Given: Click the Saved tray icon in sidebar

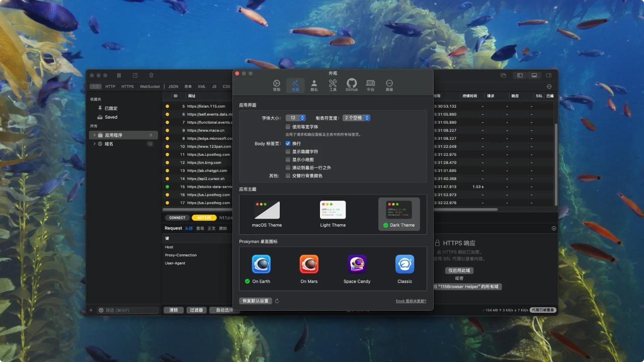Looking at the screenshot, I should tap(100, 117).
